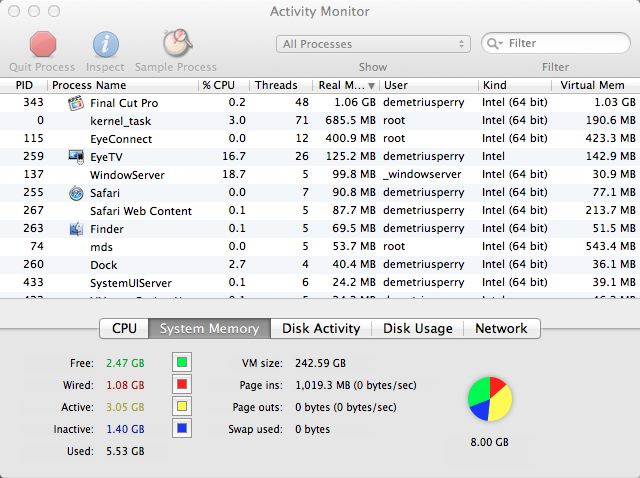This screenshot has height=478, width=640.
Task: Sort by Process Name column header
Action: (x=123, y=85)
